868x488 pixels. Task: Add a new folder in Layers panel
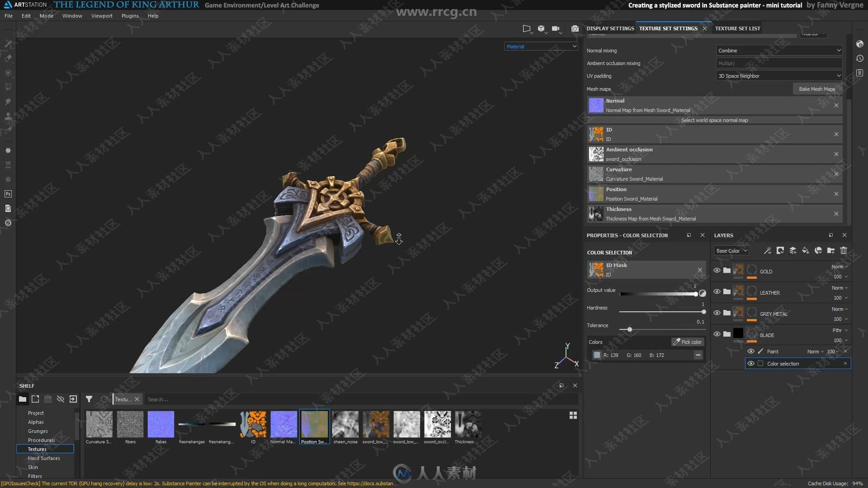(x=830, y=250)
